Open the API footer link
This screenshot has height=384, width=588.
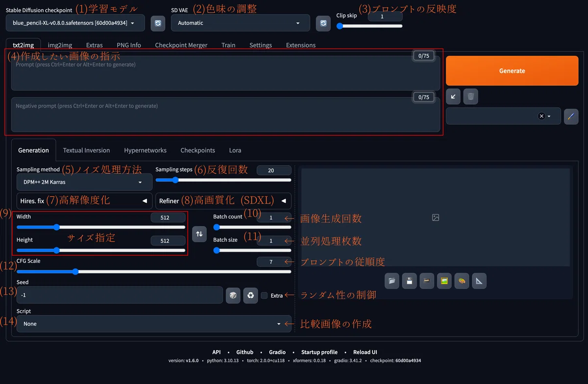(x=217, y=352)
